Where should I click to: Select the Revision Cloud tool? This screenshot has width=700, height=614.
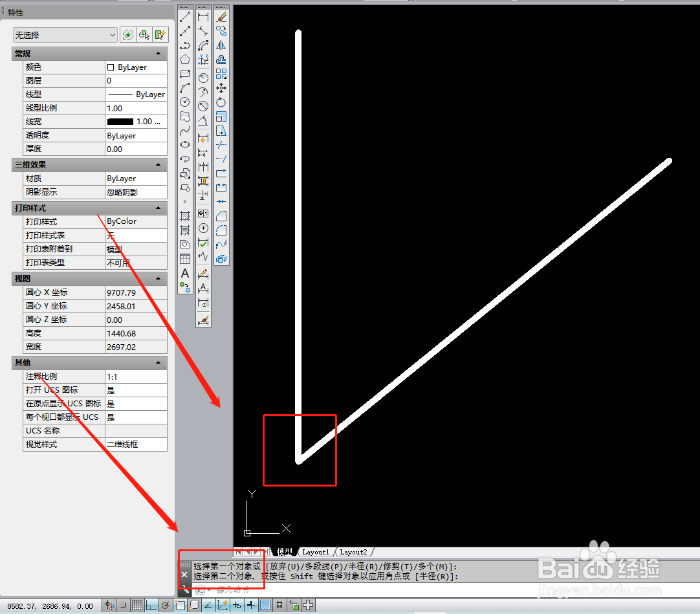pos(185,116)
